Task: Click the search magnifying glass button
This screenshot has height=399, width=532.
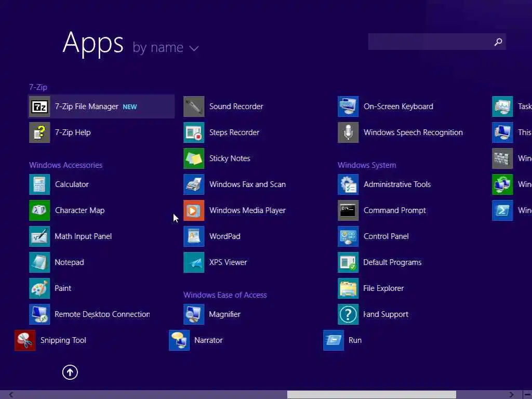Action: [498, 42]
